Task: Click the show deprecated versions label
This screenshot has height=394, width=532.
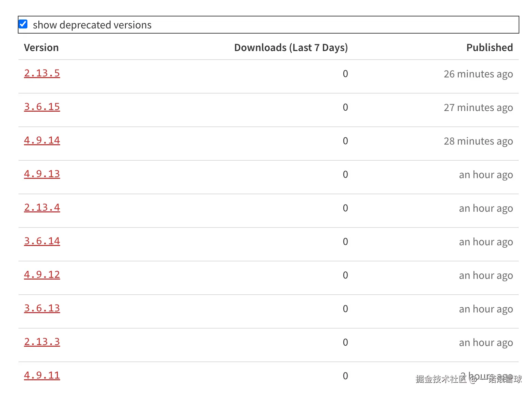Action: (x=92, y=25)
